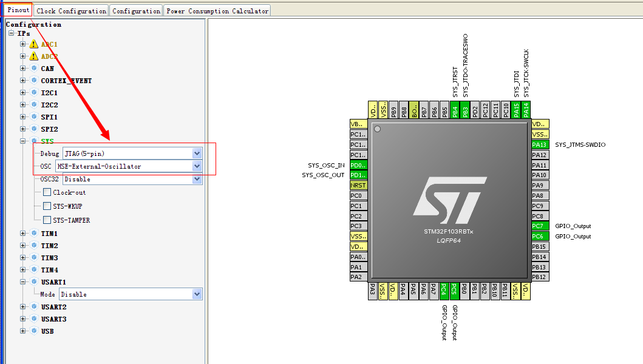643x364 pixels.
Task: Select pin PA8 on the chip
Action: (540, 196)
